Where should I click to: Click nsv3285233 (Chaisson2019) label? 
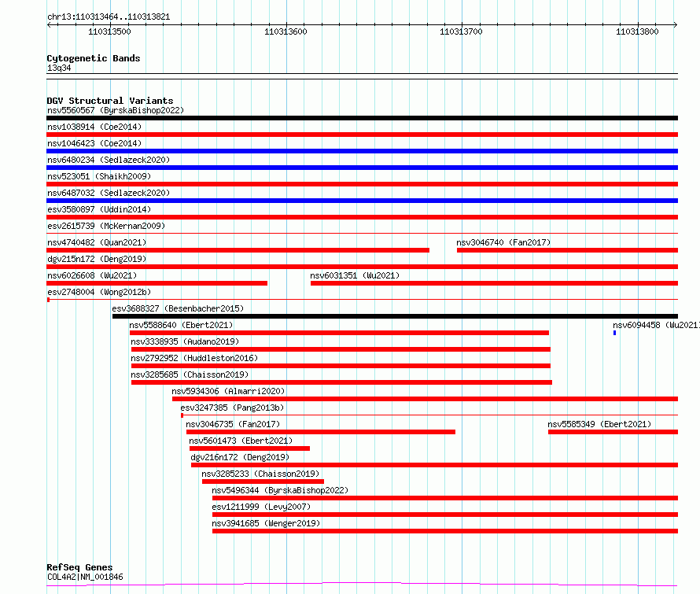tap(260, 474)
